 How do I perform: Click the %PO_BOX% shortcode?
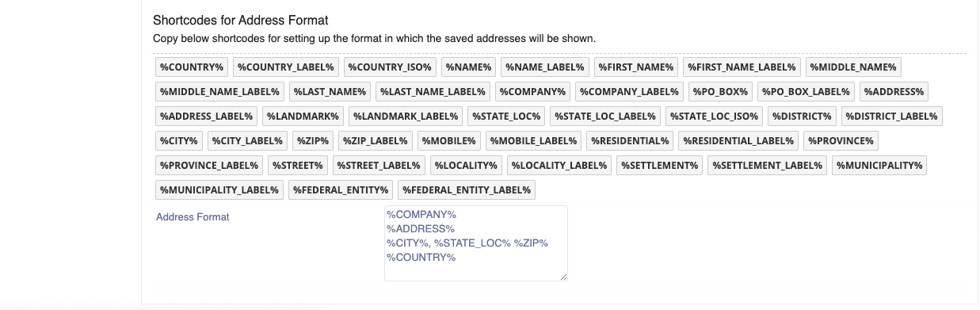pyautogui.click(x=721, y=92)
